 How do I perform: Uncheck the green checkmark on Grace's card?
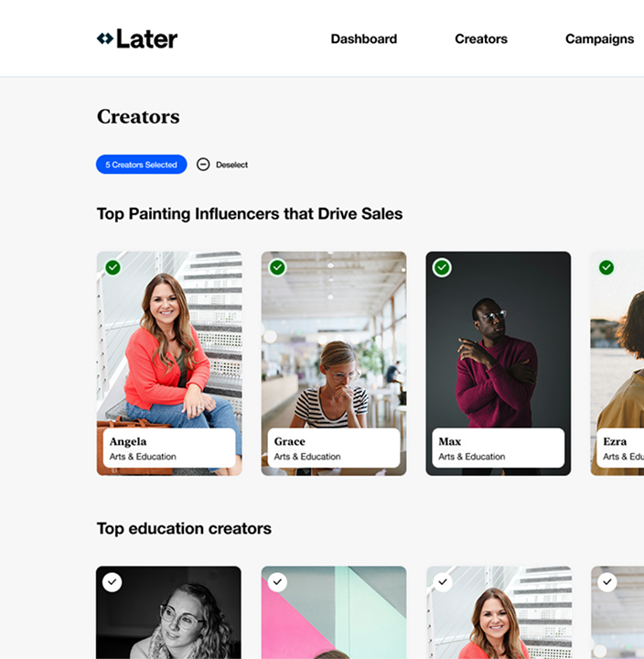pyautogui.click(x=278, y=267)
